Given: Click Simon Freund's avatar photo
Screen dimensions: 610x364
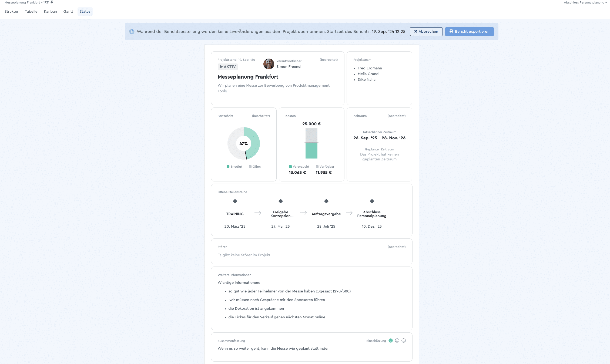Looking at the screenshot, I should pyautogui.click(x=269, y=64).
